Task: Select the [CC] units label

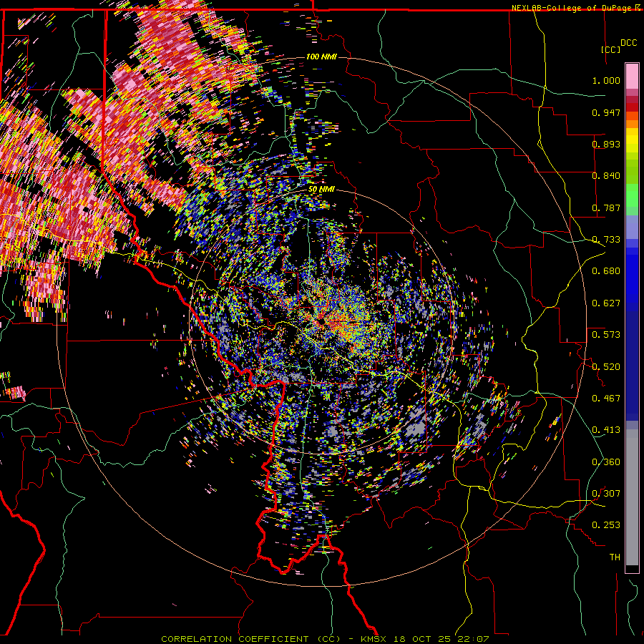Action: coord(610,49)
